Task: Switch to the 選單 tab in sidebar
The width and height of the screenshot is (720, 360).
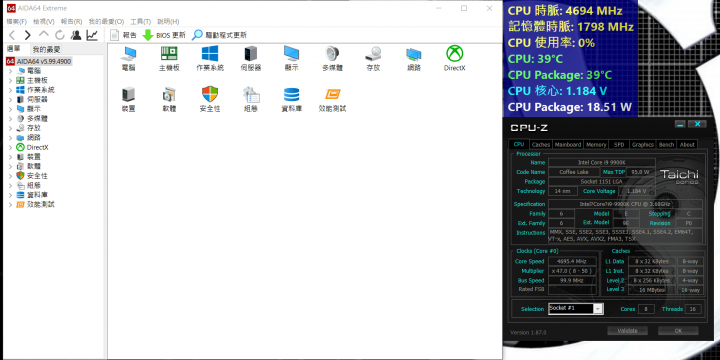Action: (13, 49)
